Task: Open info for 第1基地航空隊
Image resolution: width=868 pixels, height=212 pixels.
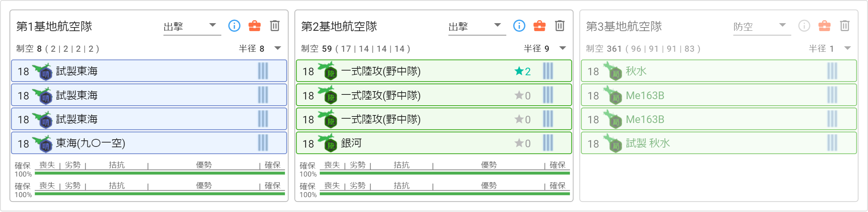Action: [x=234, y=26]
